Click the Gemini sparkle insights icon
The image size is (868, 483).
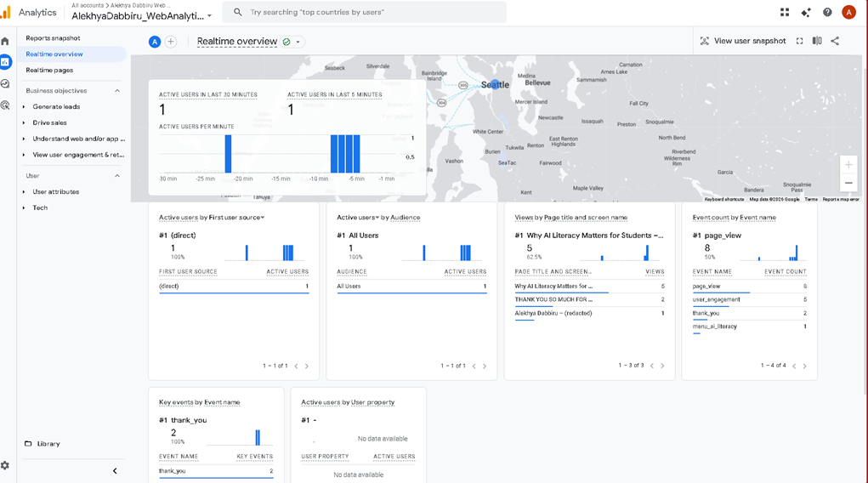coord(806,12)
